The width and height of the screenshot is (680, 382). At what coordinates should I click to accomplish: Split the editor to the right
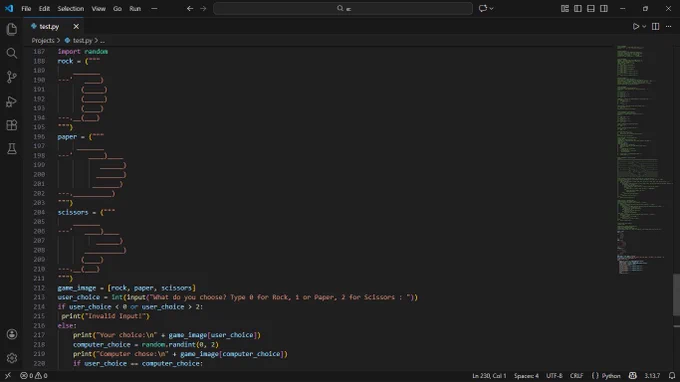655,26
